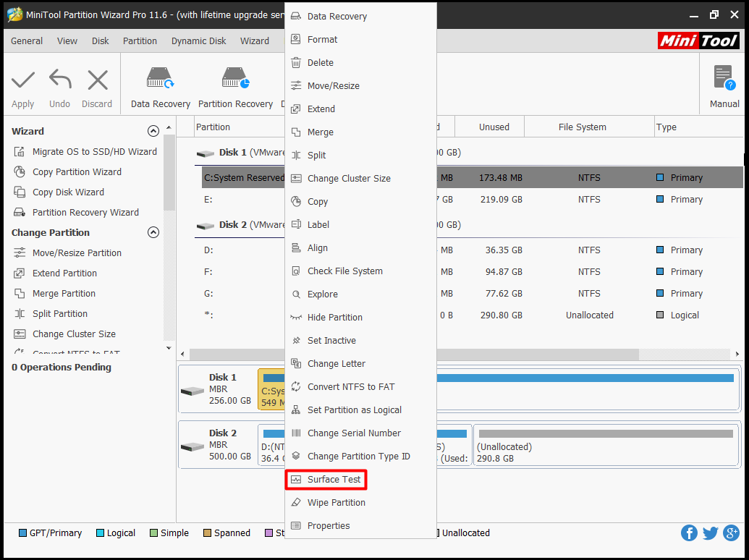Choose Change Partition Type ID

[360, 457]
